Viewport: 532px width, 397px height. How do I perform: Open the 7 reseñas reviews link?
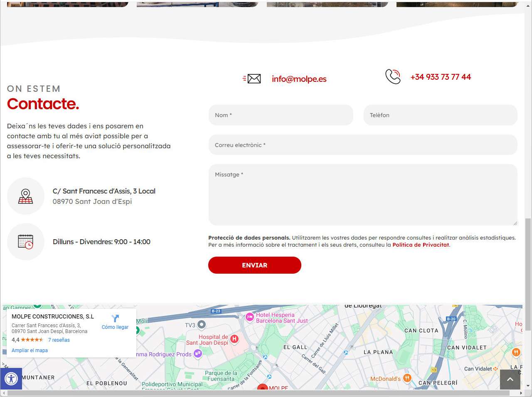coord(59,340)
